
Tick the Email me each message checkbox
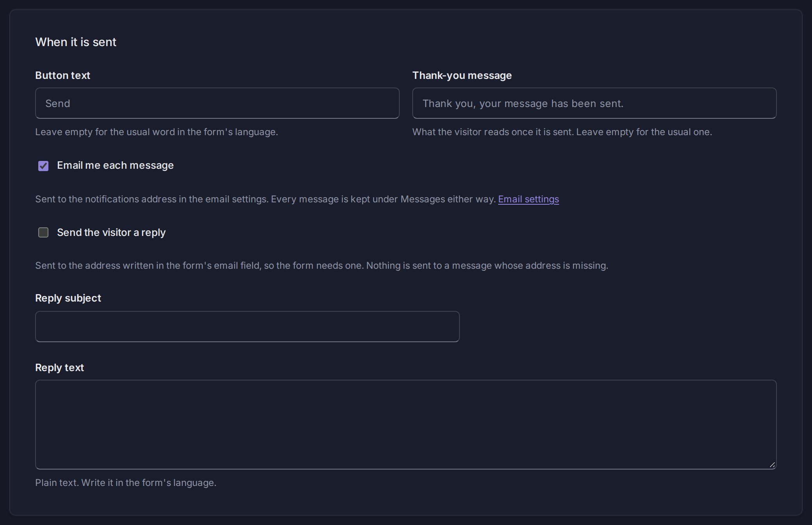point(43,166)
